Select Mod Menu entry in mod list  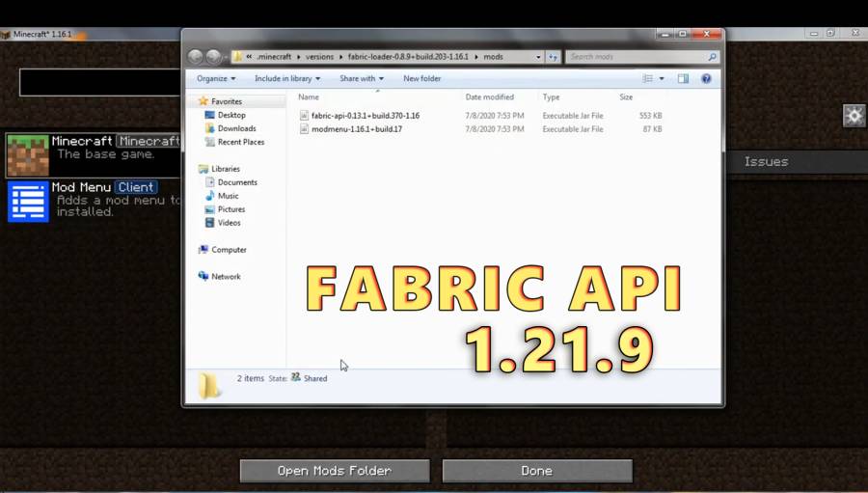[93, 201]
